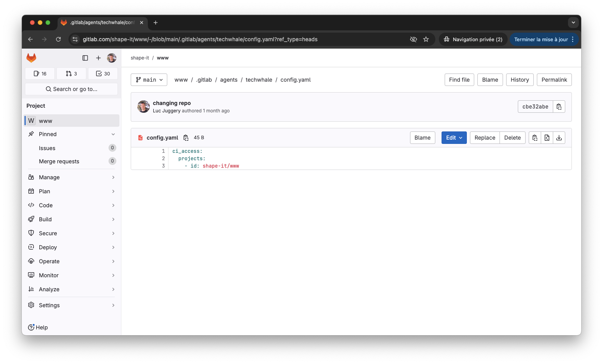Open file History
The width and height of the screenshot is (603, 364).
[x=520, y=80]
